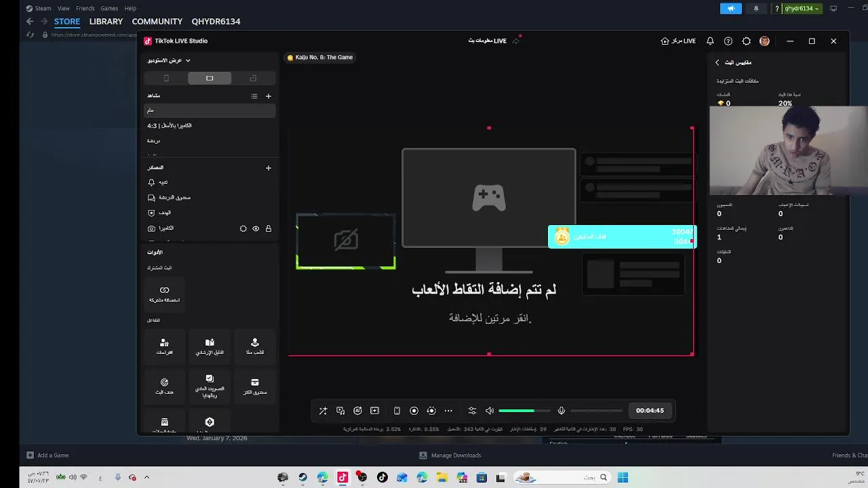
Task: Select the تنبيه alert source
Action: [x=210, y=182]
